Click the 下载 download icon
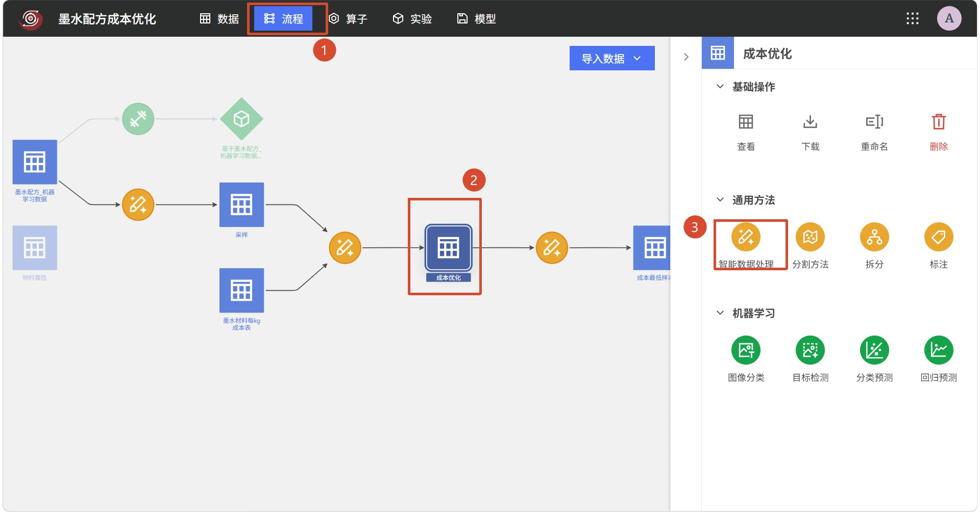Screen dimensions: 980x514 tap(810, 122)
